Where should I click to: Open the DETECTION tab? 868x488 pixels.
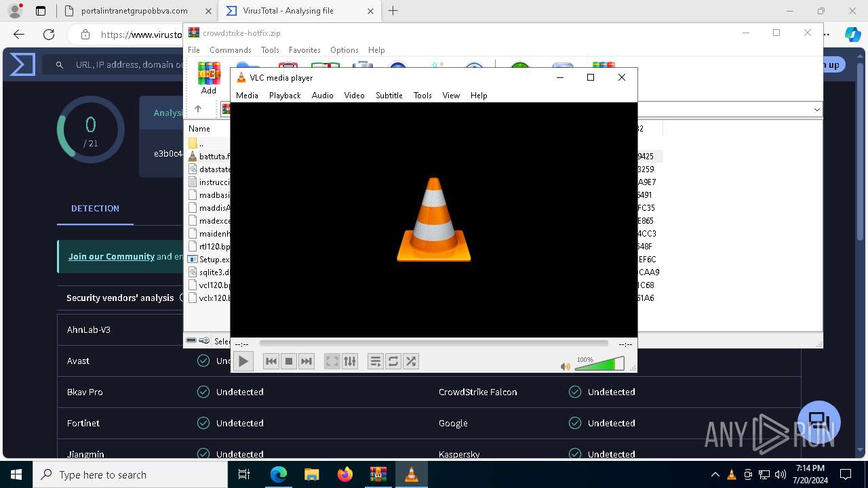[x=95, y=209]
